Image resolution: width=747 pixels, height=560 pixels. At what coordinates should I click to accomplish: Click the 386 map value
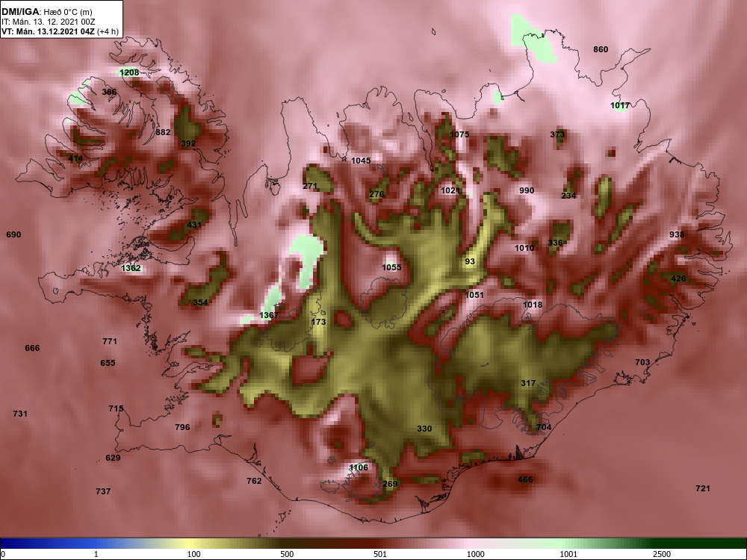(x=109, y=92)
